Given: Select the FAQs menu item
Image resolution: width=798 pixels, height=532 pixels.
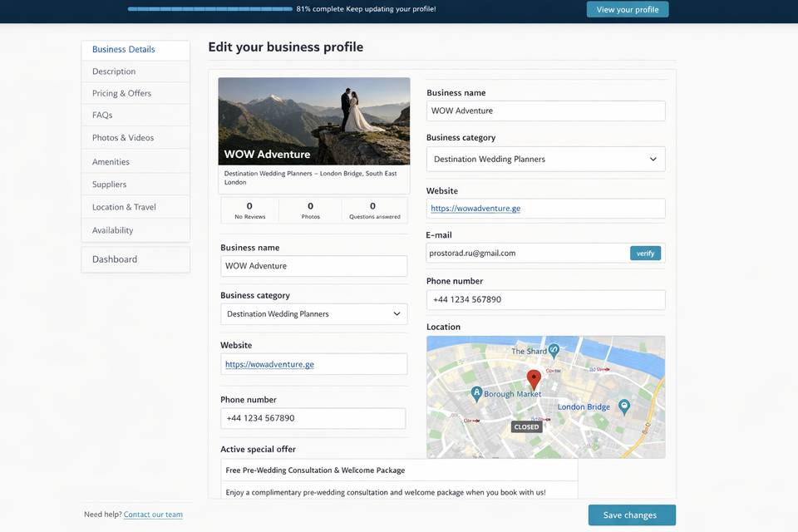Looking at the screenshot, I should (x=135, y=116).
